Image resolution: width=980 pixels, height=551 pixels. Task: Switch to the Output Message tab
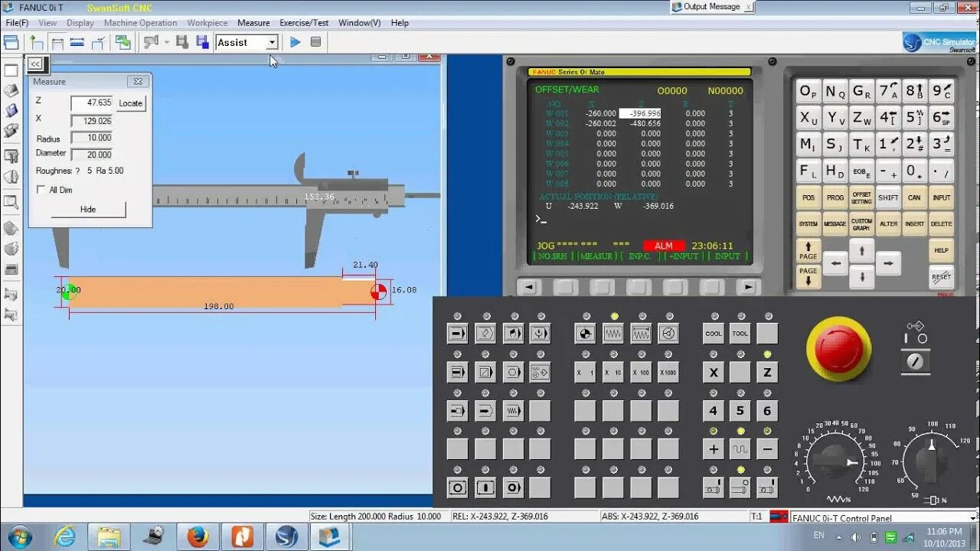pos(712,7)
